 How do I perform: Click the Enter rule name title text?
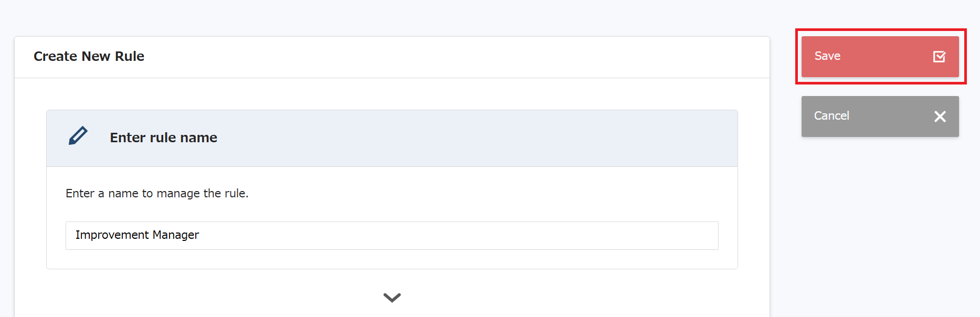pos(163,138)
